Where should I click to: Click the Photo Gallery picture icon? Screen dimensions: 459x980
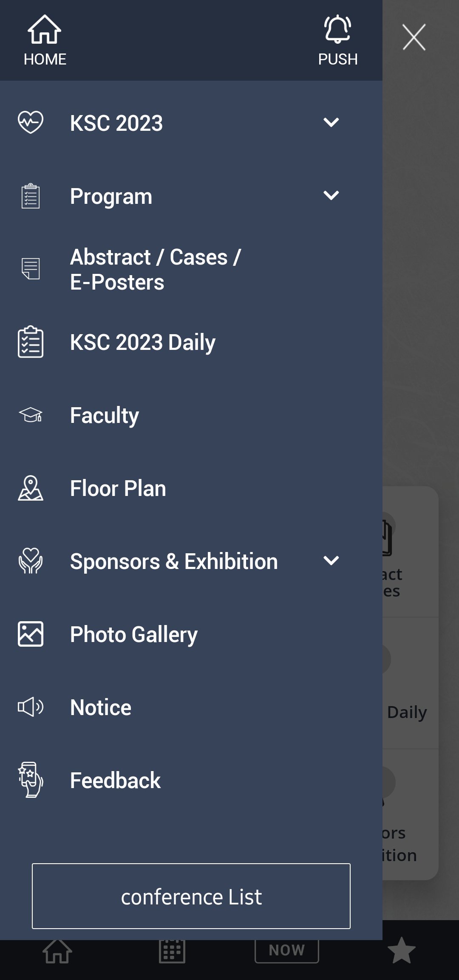[31, 634]
